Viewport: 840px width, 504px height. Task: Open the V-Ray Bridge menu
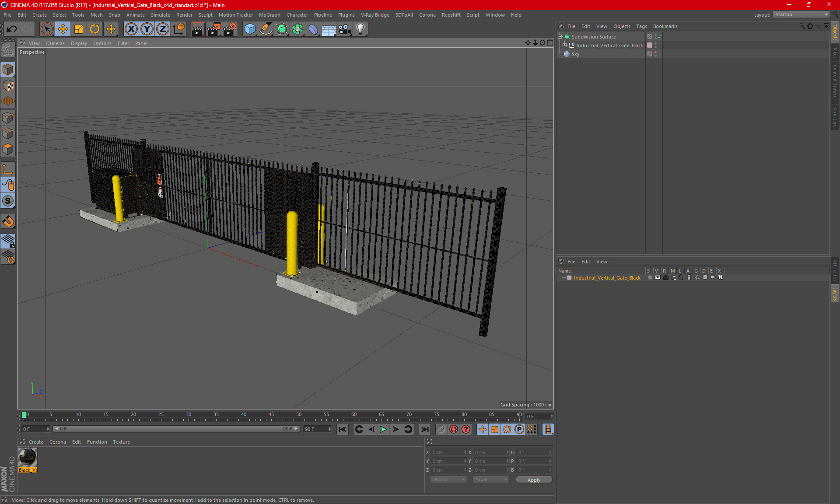tap(375, 15)
